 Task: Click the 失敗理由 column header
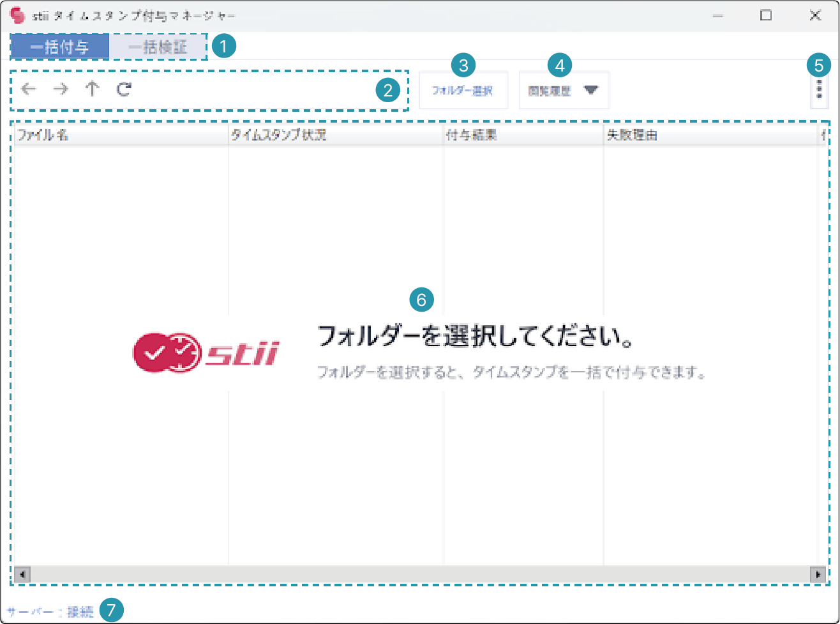click(x=710, y=135)
